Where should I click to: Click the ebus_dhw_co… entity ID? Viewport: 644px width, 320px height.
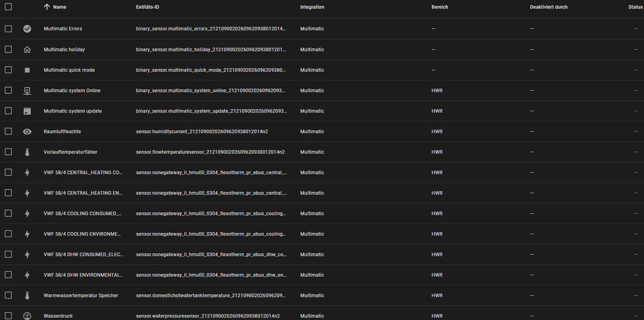click(211, 255)
